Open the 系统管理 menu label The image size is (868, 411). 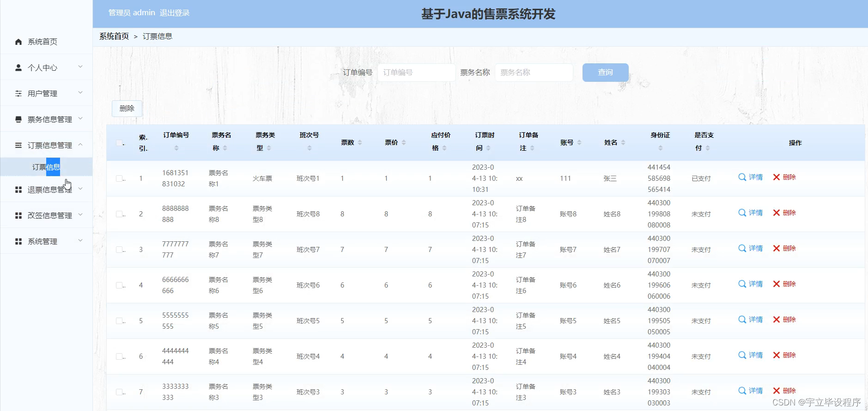click(42, 242)
